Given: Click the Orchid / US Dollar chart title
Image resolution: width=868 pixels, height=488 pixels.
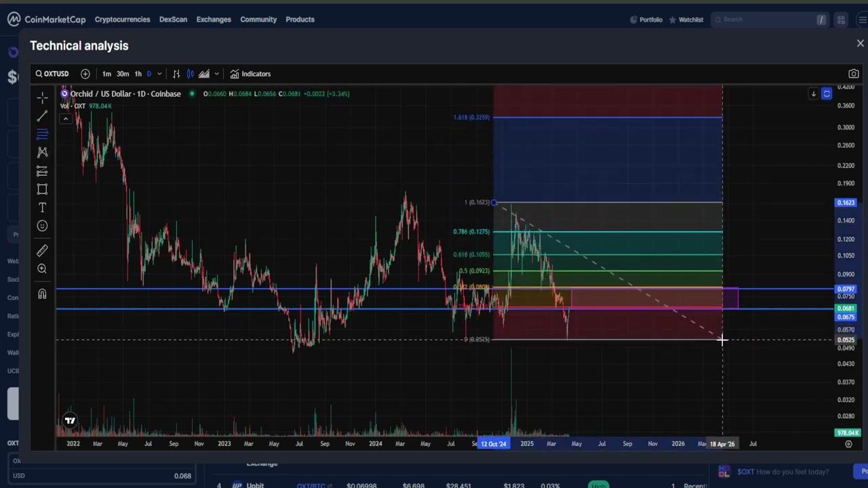Looking at the screenshot, I should tap(125, 94).
